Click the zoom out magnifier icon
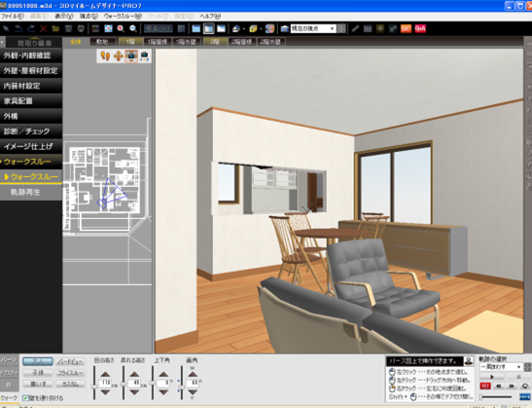 point(133,29)
